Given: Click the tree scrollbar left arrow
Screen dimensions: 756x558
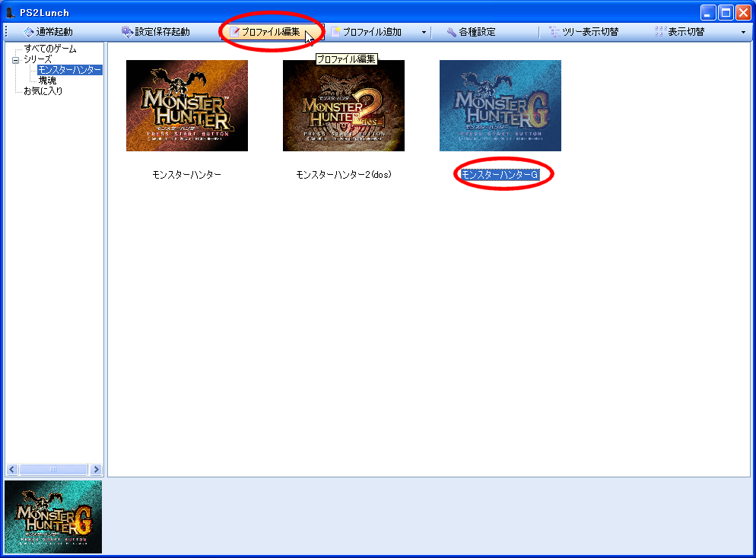Looking at the screenshot, I should 12,469.
